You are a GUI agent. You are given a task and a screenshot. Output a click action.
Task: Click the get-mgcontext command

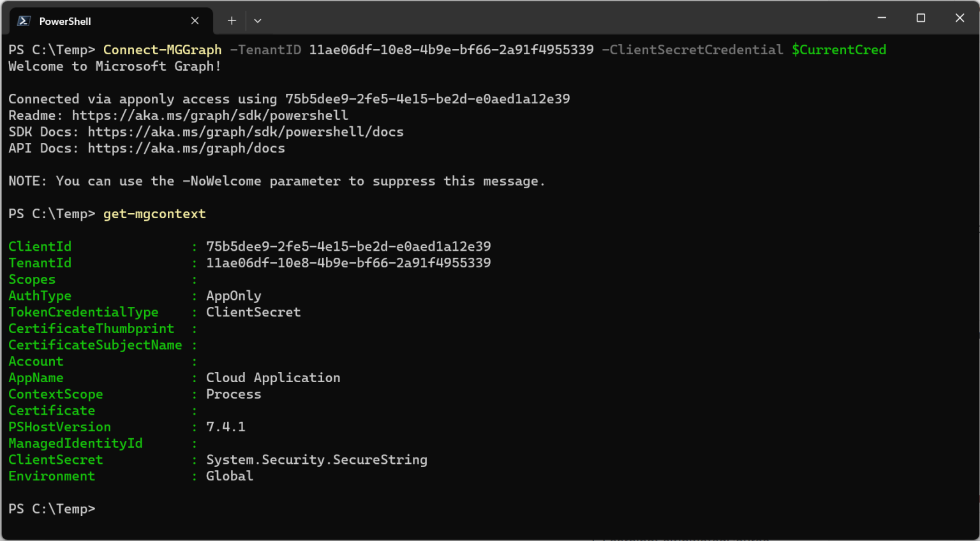point(154,214)
